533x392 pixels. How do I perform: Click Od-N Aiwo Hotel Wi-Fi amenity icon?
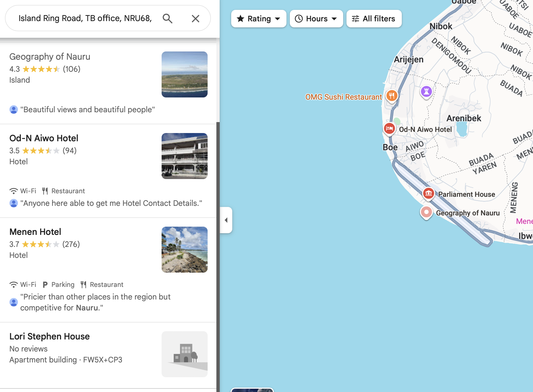(14, 191)
